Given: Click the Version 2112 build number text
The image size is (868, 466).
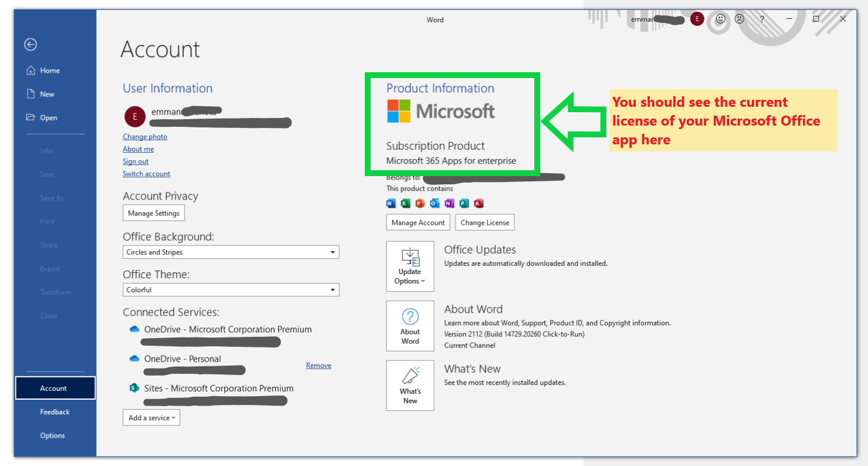Looking at the screenshot, I should click(514, 334).
